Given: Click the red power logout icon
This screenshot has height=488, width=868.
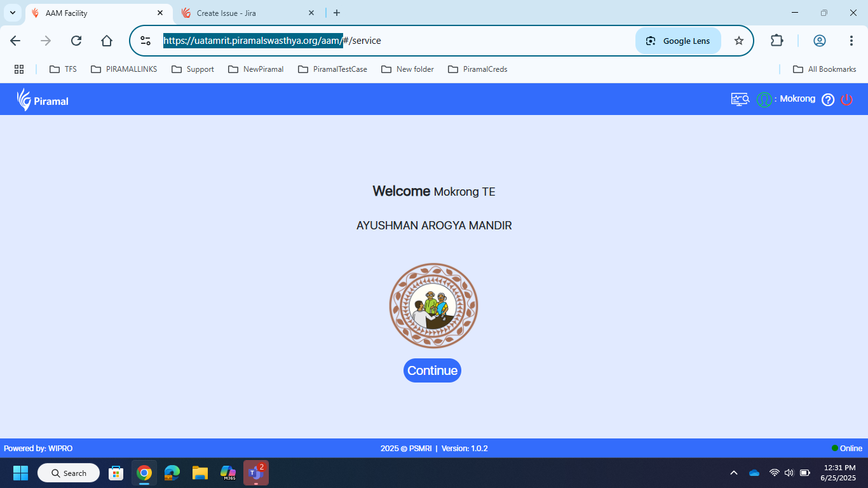Looking at the screenshot, I should pos(846,100).
